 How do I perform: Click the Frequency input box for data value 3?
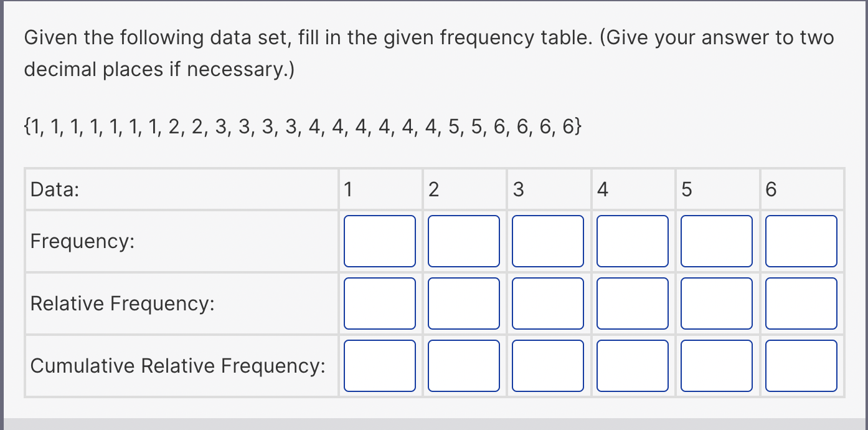[x=547, y=241]
